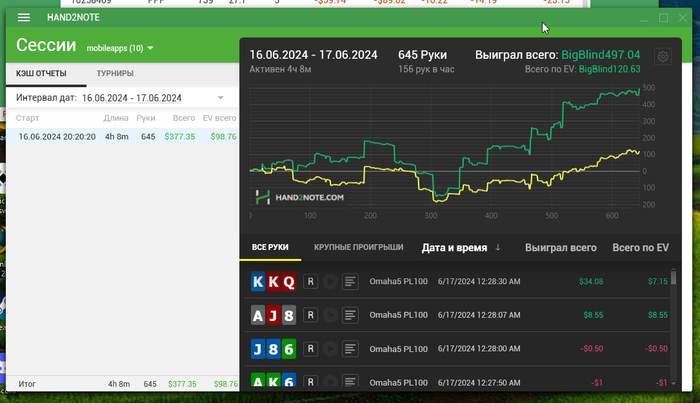This screenshot has width=700, height=403.
Task: Select the AJ8 hole cards thumbnail
Action: (273, 316)
